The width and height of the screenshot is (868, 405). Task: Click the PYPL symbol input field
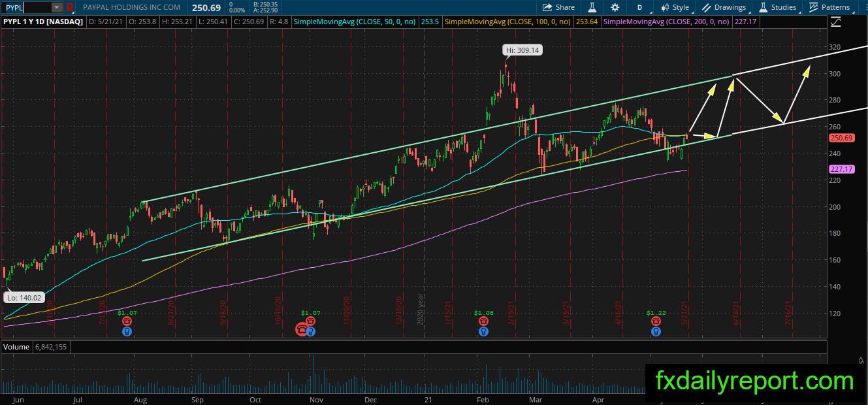pyautogui.click(x=27, y=7)
